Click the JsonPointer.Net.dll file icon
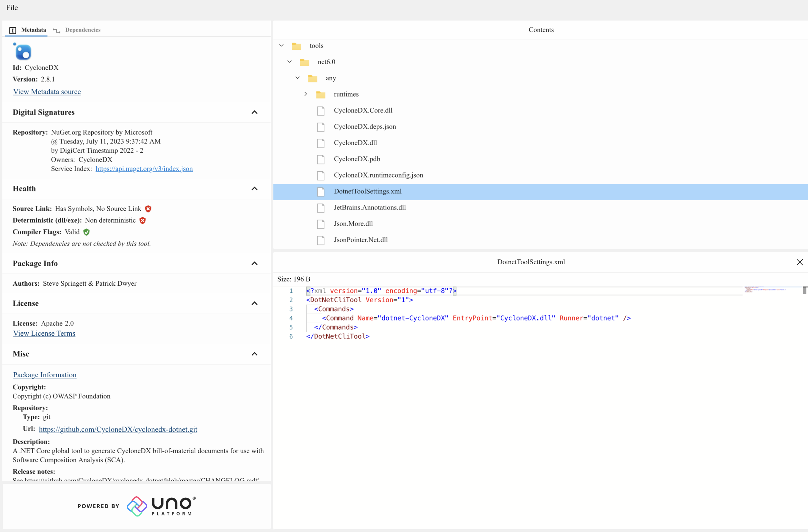This screenshot has height=532, width=808. coord(321,240)
